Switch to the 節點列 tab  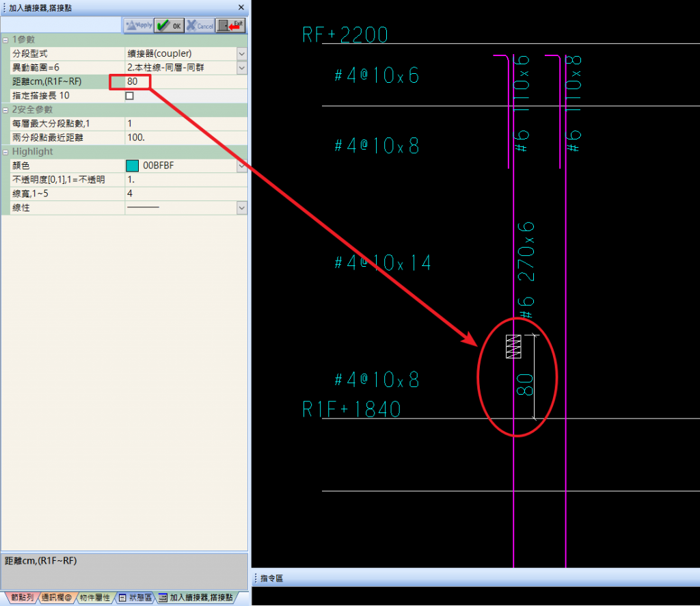point(21,598)
